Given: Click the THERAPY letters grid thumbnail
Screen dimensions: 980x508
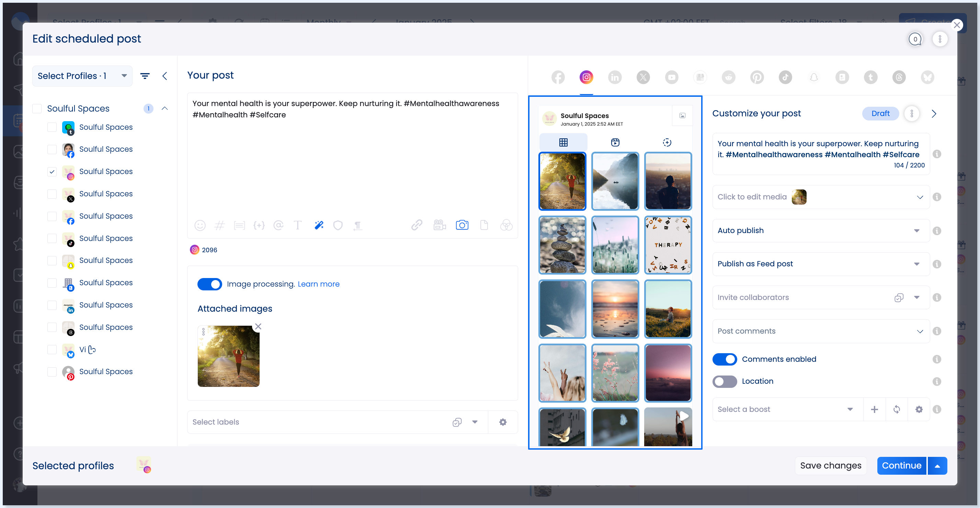Looking at the screenshot, I should [668, 245].
